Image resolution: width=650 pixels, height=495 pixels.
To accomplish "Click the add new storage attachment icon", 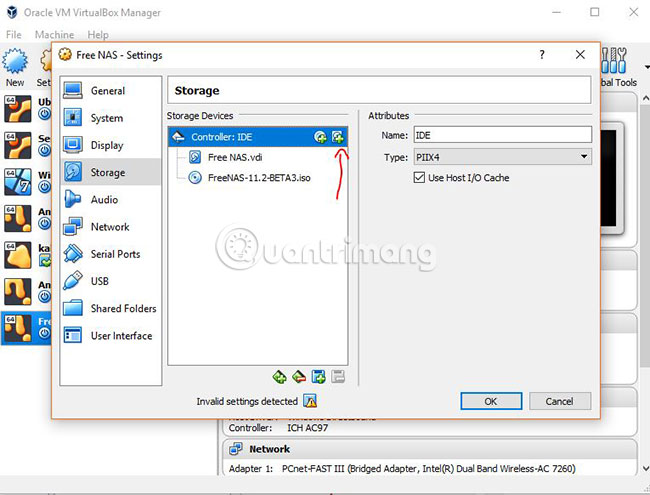I will [x=318, y=377].
